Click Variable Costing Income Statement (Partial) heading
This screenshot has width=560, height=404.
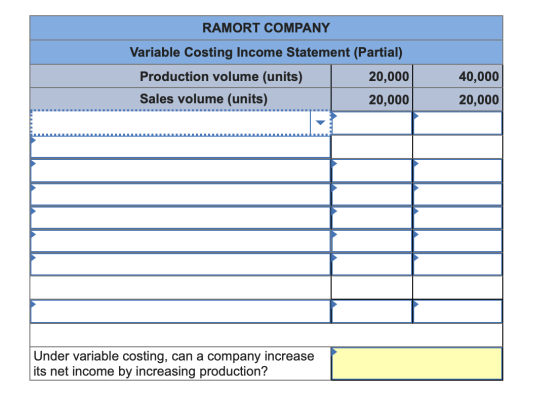coord(266,52)
